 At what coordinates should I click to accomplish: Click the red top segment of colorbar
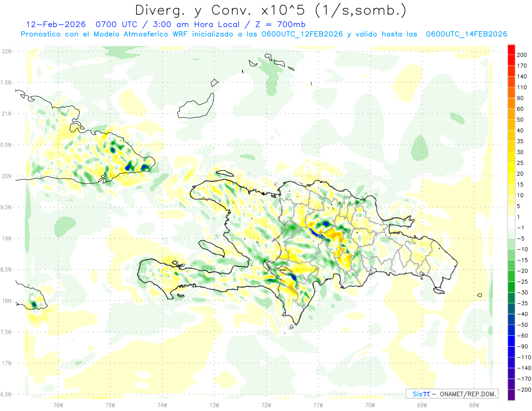click(x=511, y=49)
